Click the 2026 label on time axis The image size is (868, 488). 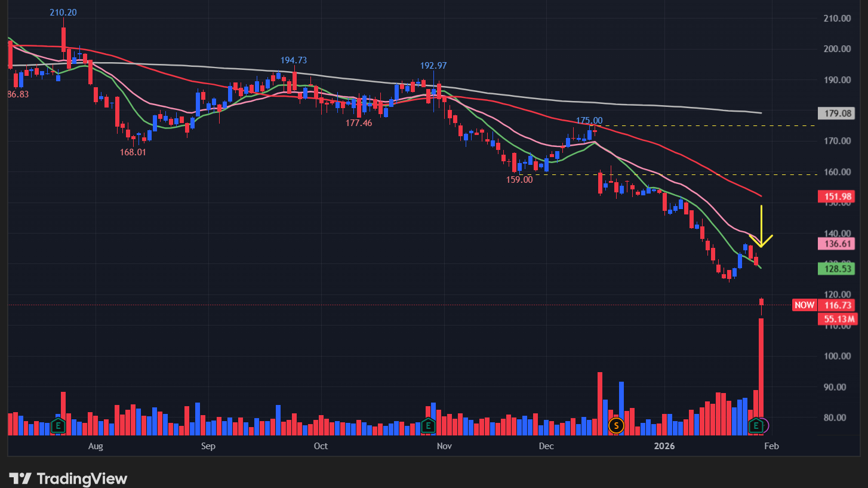coord(666,446)
